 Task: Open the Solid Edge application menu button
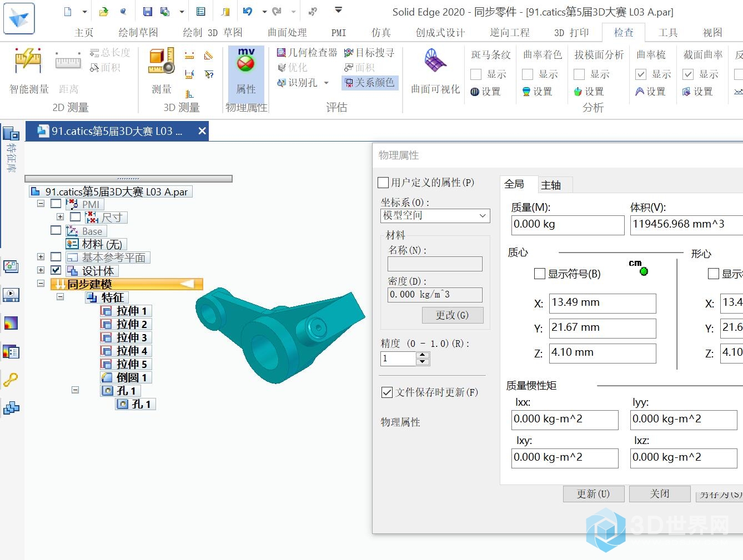18,18
